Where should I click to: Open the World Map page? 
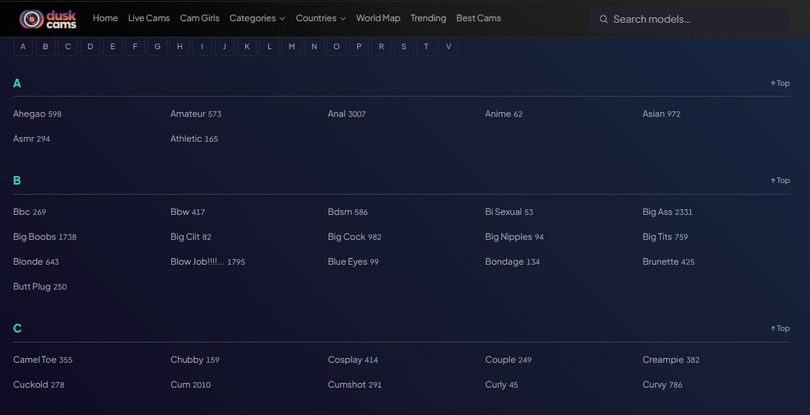(378, 18)
